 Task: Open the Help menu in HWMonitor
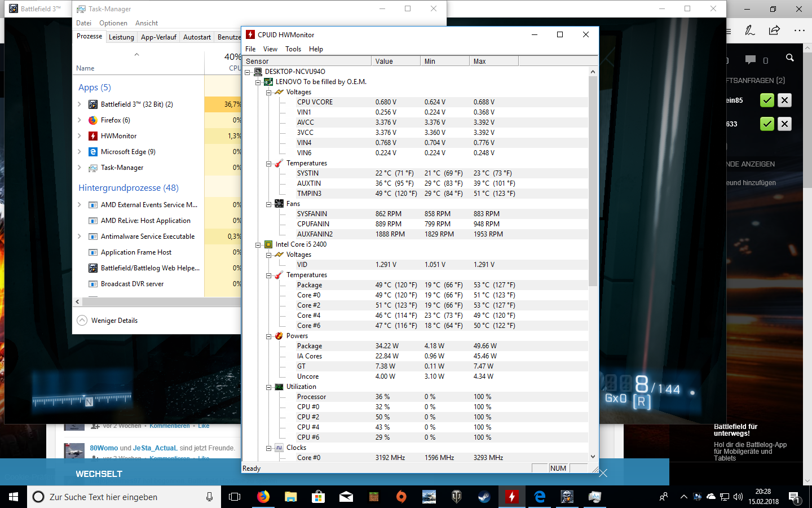coord(316,49)
